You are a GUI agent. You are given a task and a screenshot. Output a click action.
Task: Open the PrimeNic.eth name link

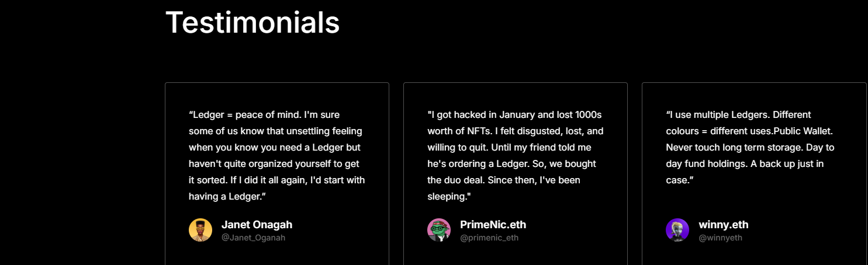point(493,225)
